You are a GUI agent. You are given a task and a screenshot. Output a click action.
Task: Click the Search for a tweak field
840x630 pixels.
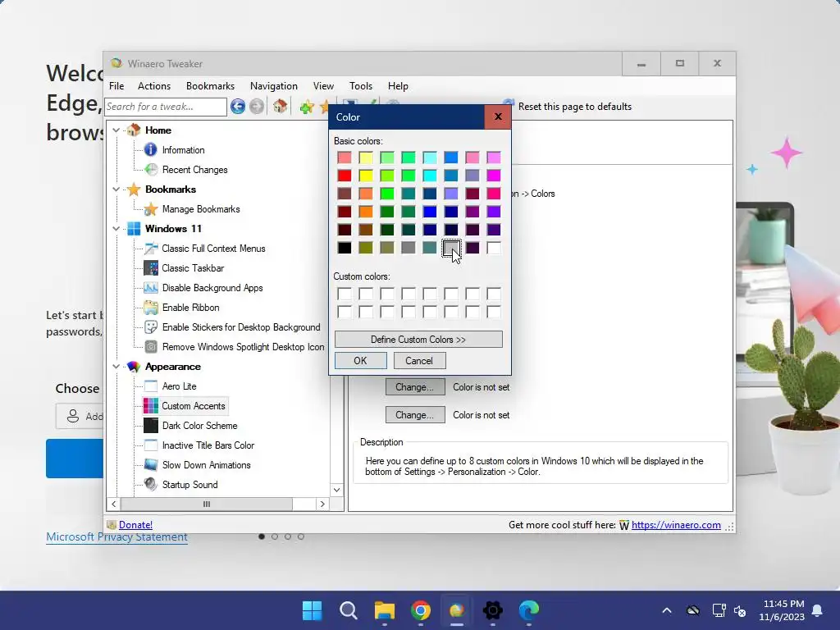[x=166, y=107]
